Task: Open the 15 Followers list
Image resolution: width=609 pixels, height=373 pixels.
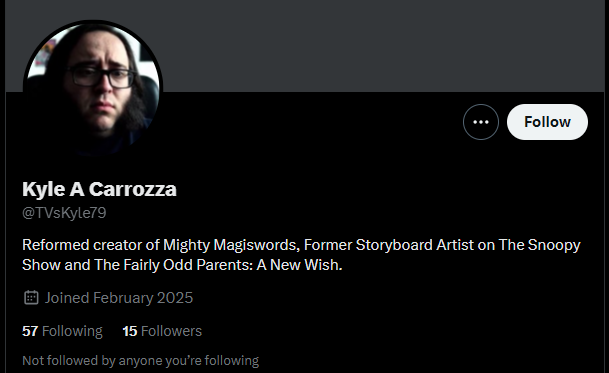Action: [x=162, y=331]
